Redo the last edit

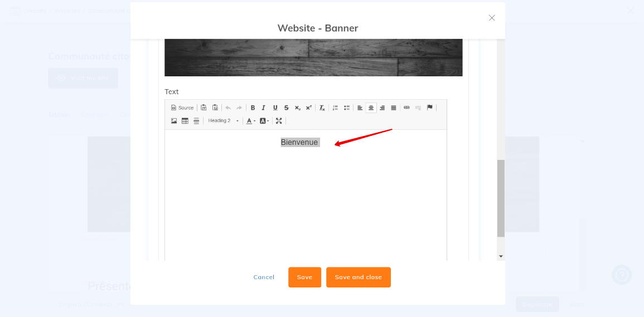[239, 108]
